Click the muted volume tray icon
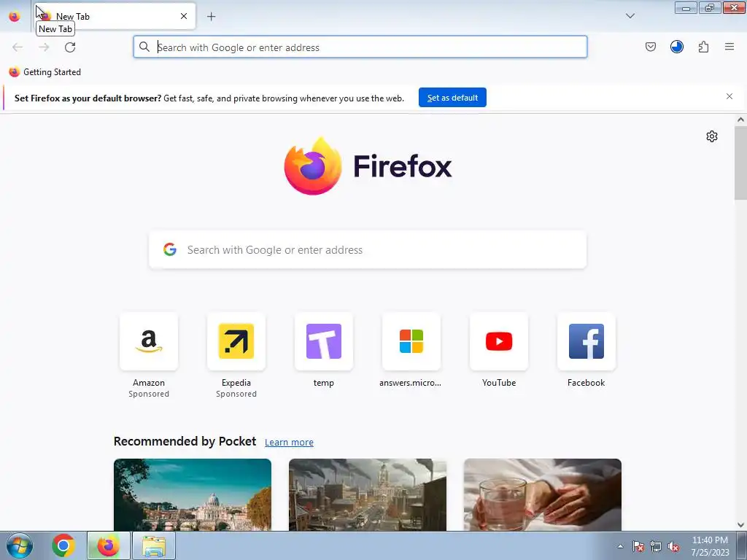The image size is (747, 560). click(x=673, y=546)
